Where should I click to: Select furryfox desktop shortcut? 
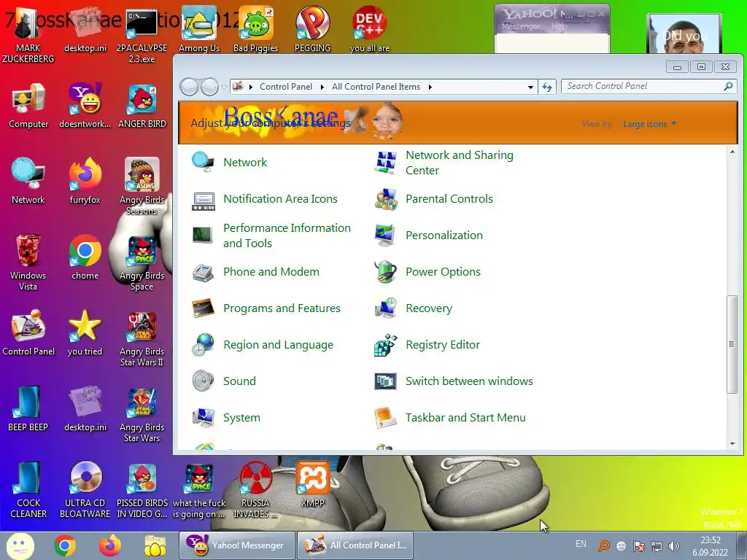(x=85, y=181)
